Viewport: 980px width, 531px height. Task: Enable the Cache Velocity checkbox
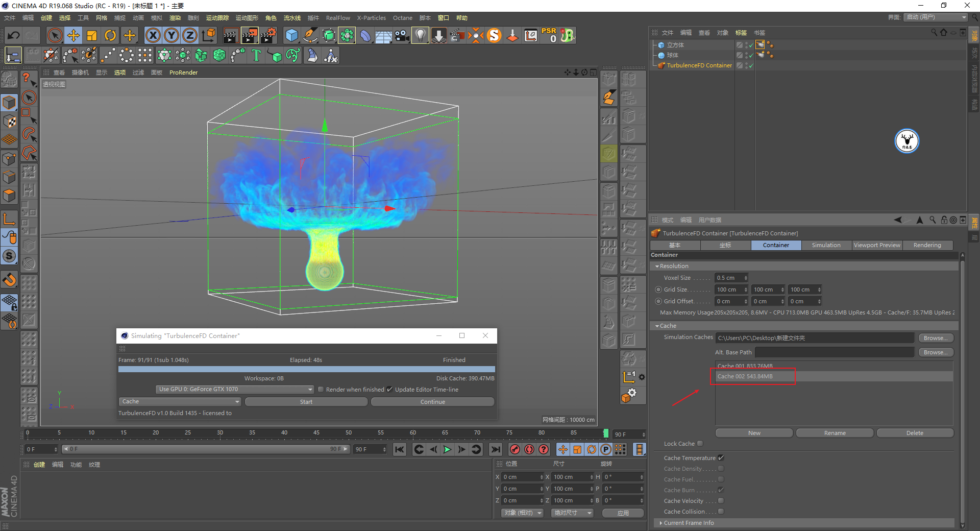click(x=721, y=501)
